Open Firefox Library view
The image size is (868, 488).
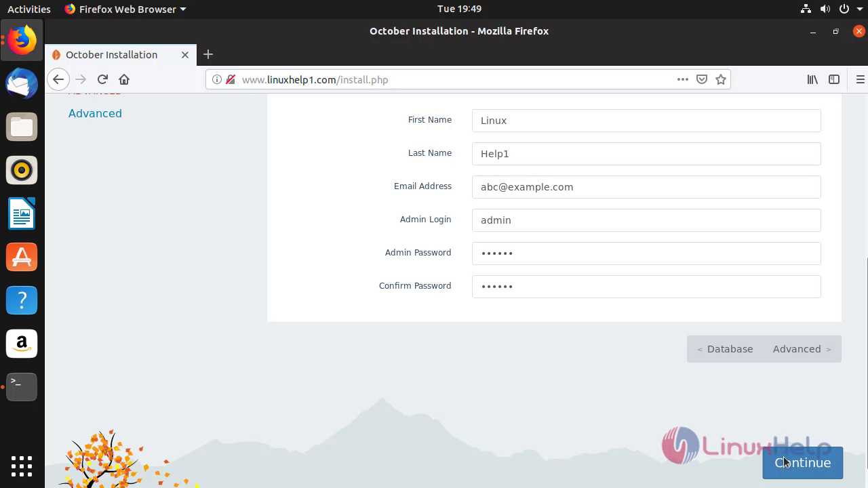812,79
